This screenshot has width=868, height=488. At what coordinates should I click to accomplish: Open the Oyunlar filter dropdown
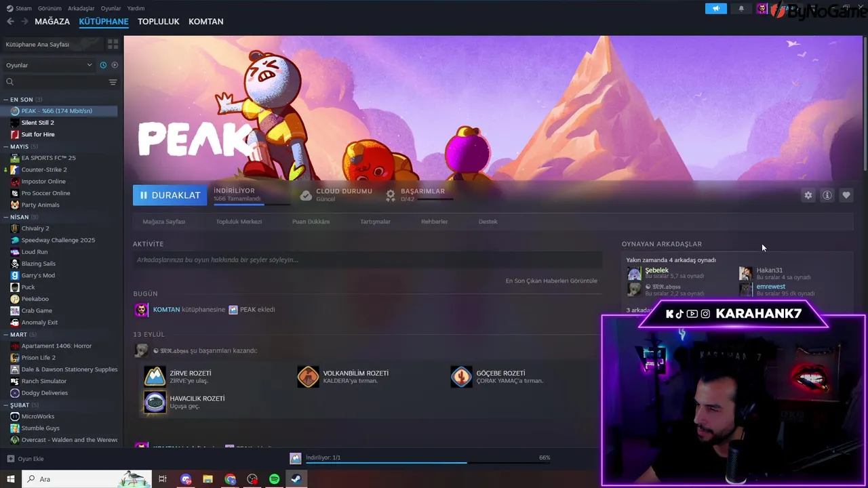click(49, 65)
